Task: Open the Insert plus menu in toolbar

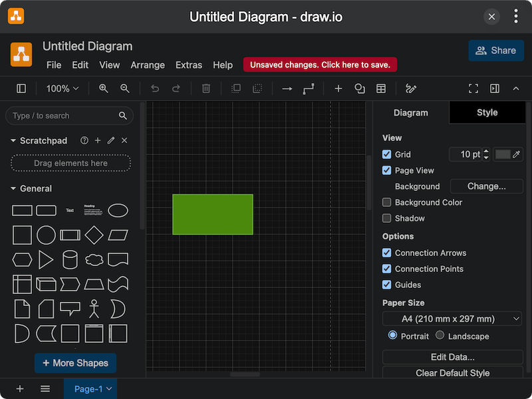Action: [x=338, y=88]
